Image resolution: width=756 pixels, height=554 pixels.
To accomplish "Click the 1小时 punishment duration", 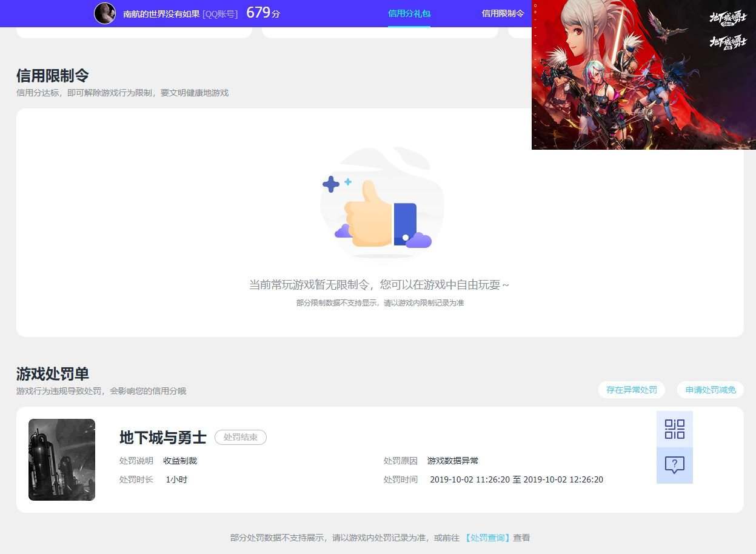I will 176,479.
